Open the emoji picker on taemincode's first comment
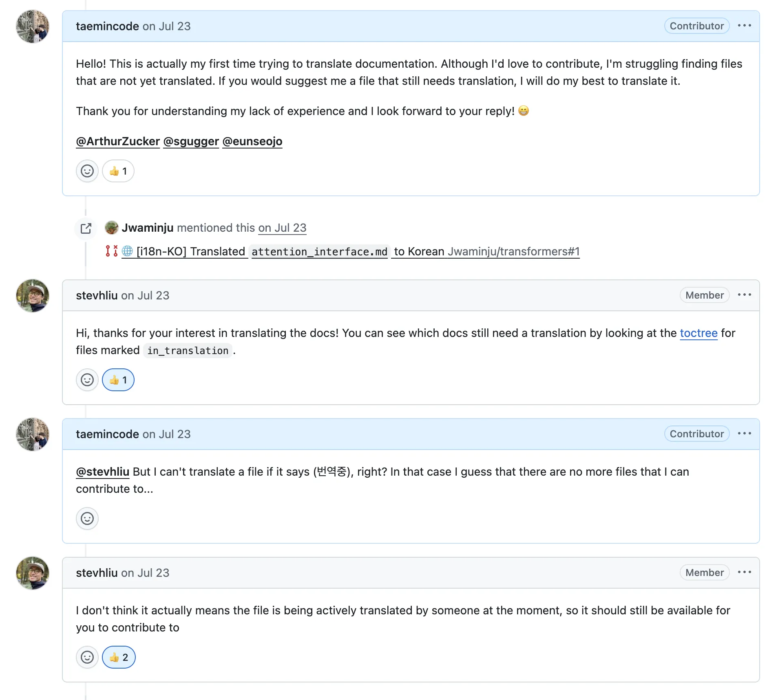The width and height of the screenshot is (778, 700). point(87,171)
